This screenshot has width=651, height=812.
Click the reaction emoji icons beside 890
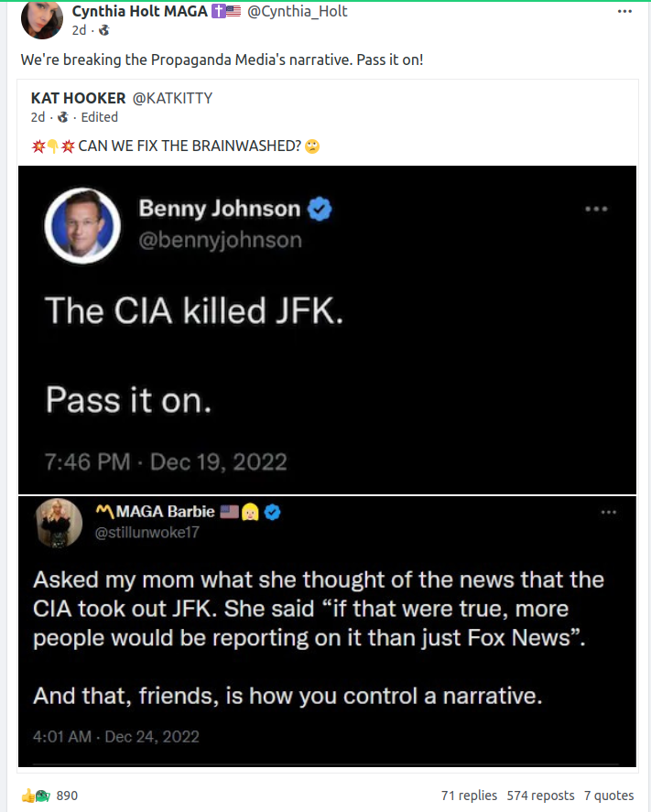pos(36,796)
